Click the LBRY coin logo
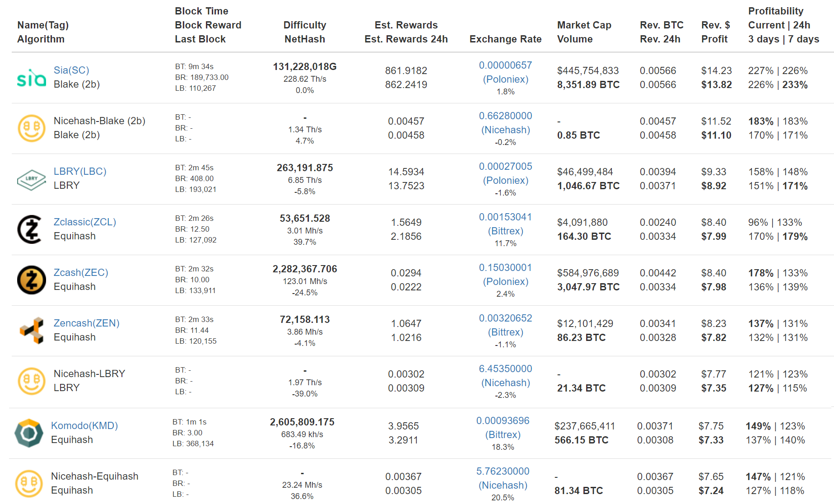This screenshot has width=834, height=504. 32,180
